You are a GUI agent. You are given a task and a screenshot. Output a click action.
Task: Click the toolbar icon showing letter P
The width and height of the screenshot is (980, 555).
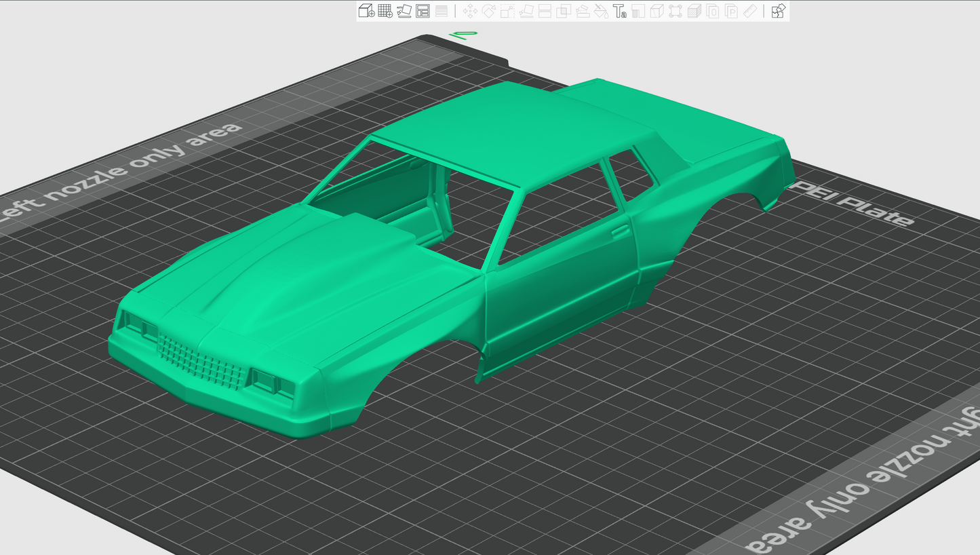click(731, 11)
